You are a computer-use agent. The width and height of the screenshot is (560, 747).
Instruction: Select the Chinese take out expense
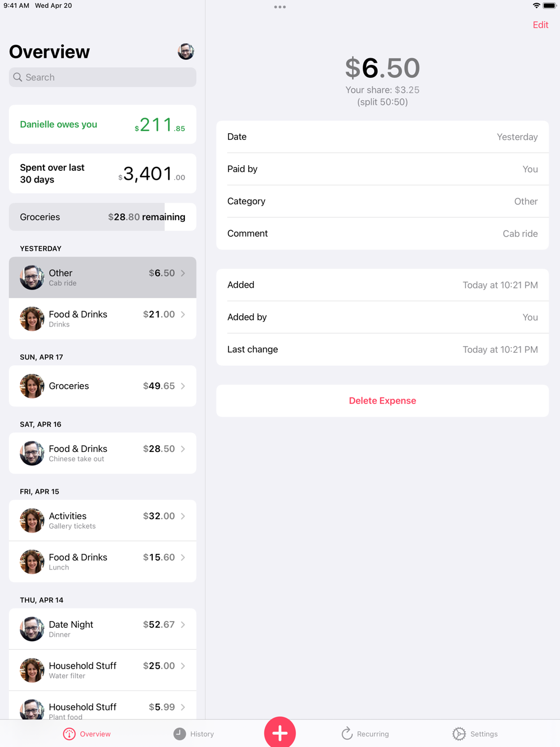coord(102,453)
